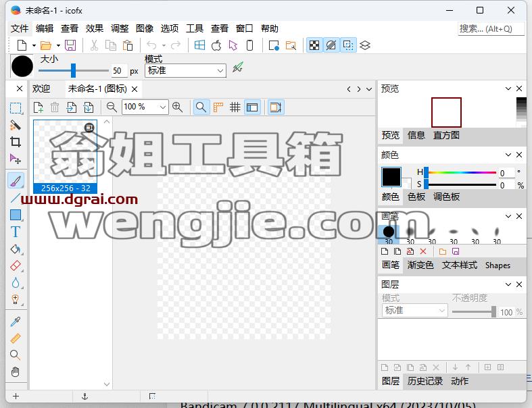This screenshot has height=408, width=532.
Task: Expand the 颜色 panel options chevron
Action: 508,155
